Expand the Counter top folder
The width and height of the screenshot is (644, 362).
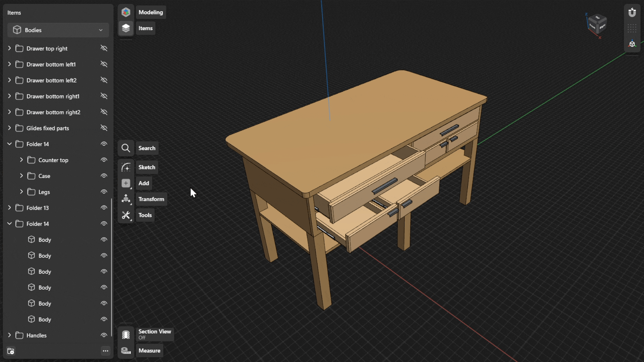click(21, 160)
